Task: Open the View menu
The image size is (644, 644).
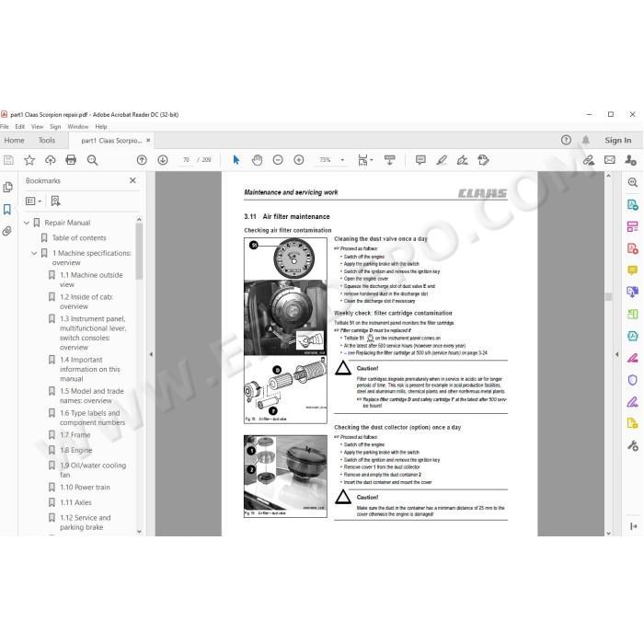Action: [37, 127]
